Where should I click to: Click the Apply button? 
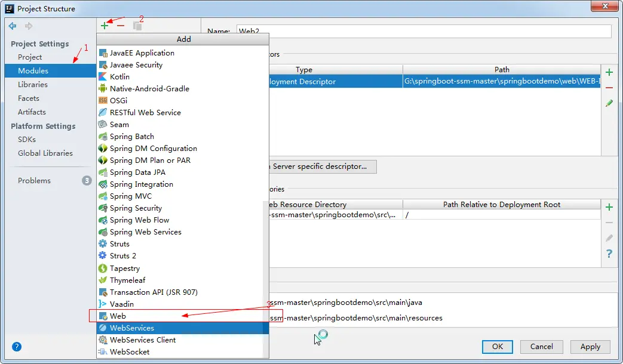coord(590,347)
